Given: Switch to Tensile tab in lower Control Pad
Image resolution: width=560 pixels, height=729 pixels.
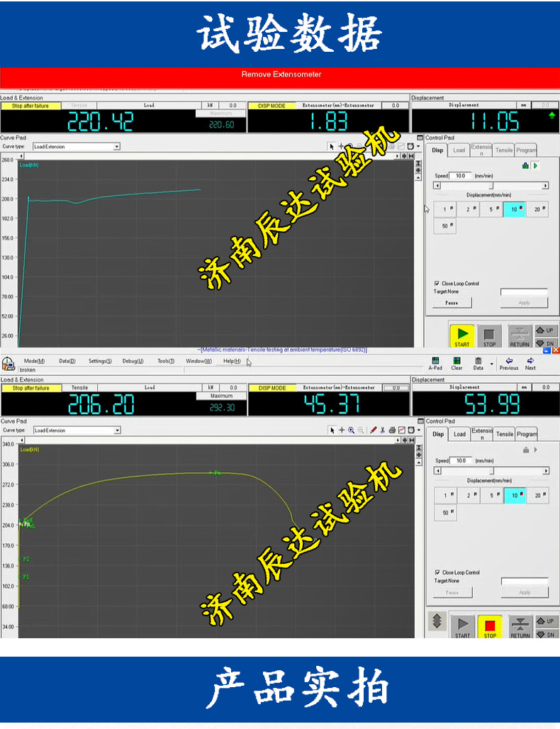Looking at the screenshot, I should pyautogui.click(x=504, y=434).
